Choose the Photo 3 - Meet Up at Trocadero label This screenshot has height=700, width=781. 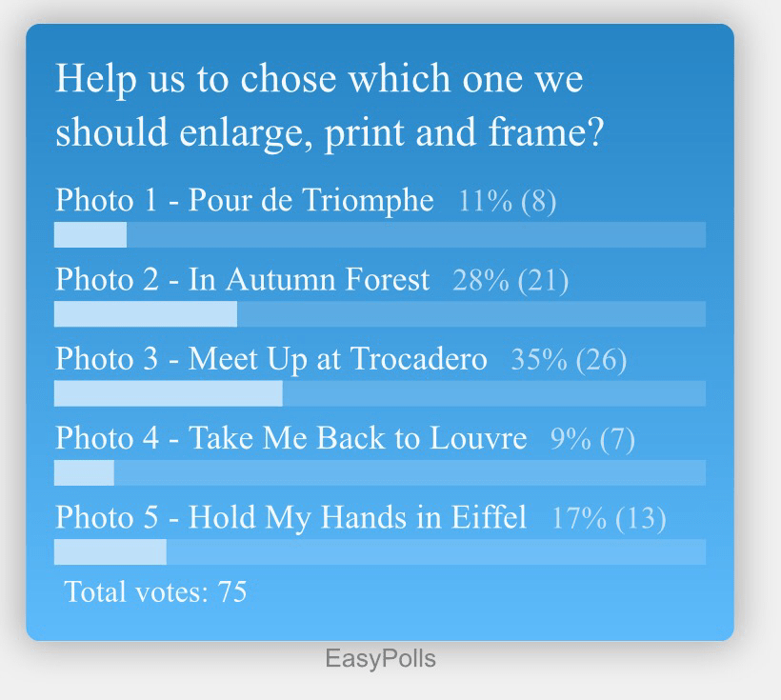point(270,359)
